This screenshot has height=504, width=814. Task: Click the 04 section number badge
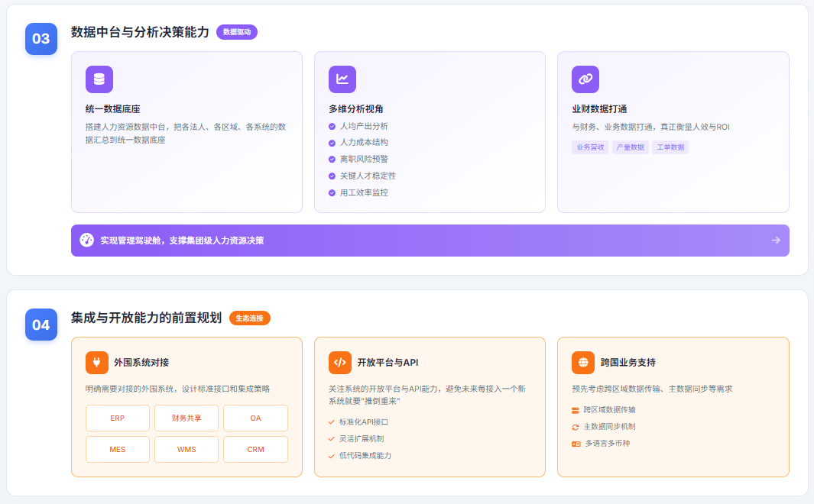pos(41,325)
